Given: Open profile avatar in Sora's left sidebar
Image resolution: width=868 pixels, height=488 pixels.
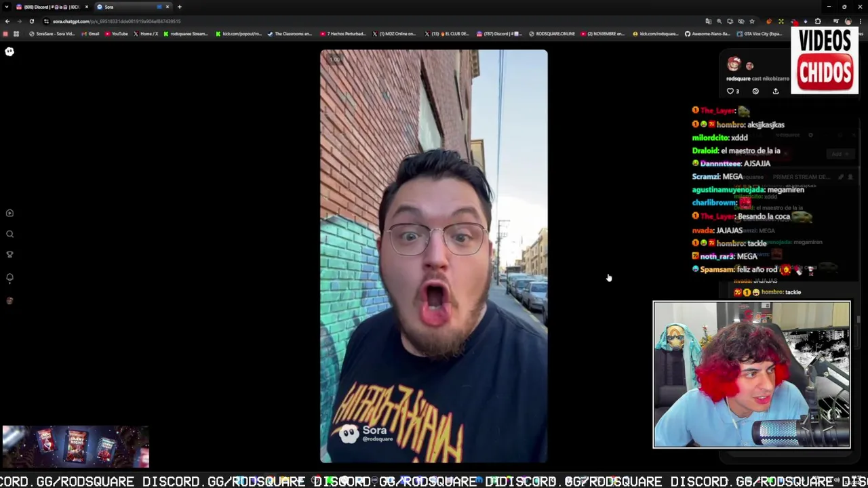Looking at the screenshot, I should pos(9,301).
